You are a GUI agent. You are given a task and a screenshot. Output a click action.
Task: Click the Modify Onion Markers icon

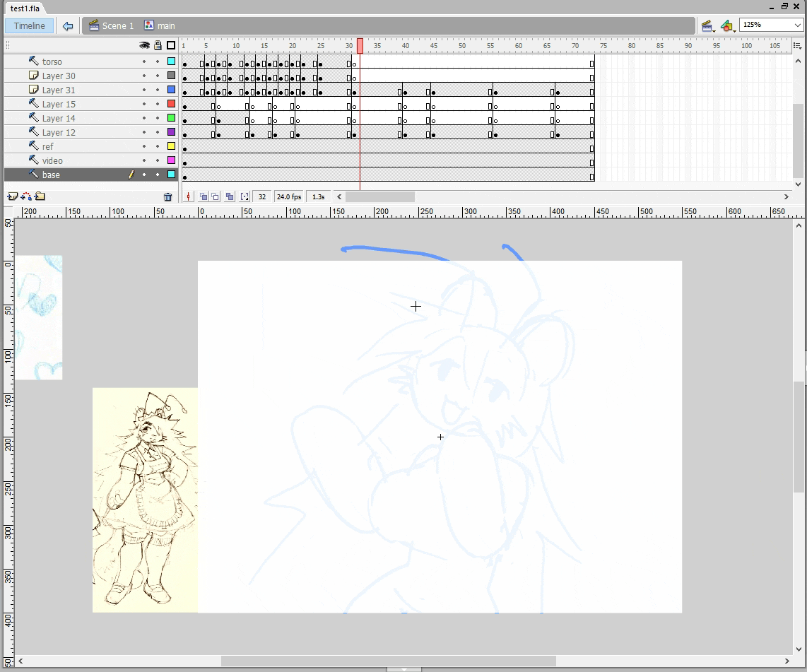245,197
